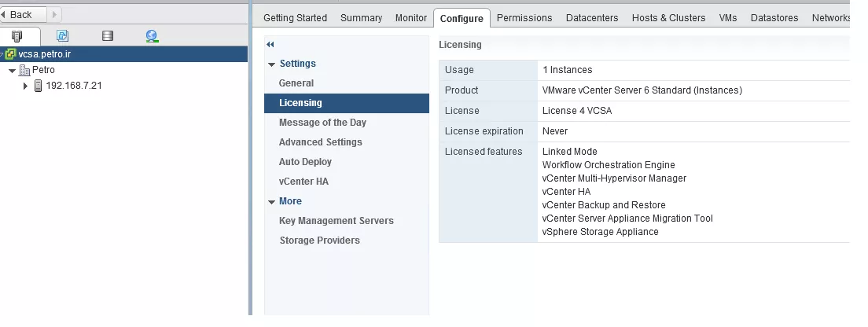Click 'vCenter Multi-Hypervisor Manager' feature
Image resolution: width=868 pixels, height=327 pixels.
click(x=615, y=178)
